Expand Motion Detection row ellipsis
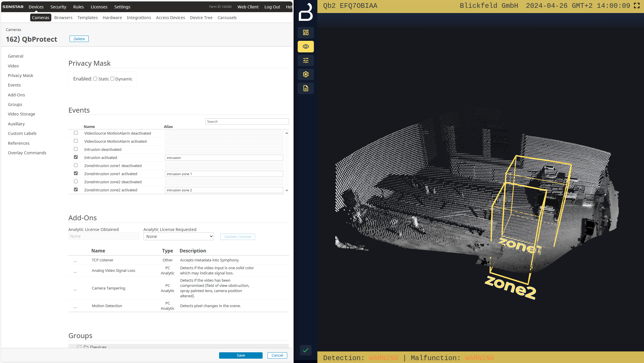This screenshot has width=644, height=363. point(75,307)
